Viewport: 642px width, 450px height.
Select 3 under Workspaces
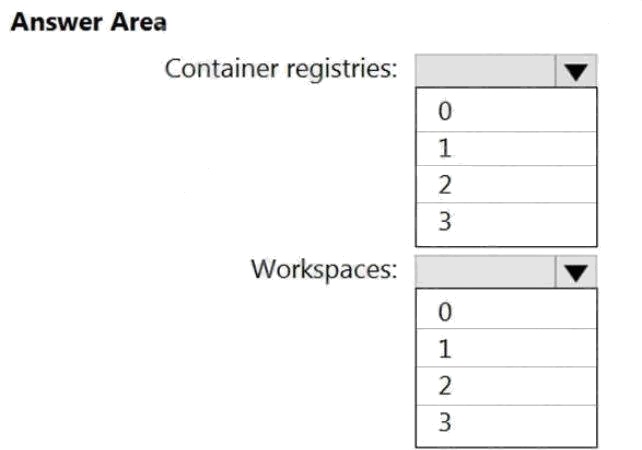(x=505, y=422)
